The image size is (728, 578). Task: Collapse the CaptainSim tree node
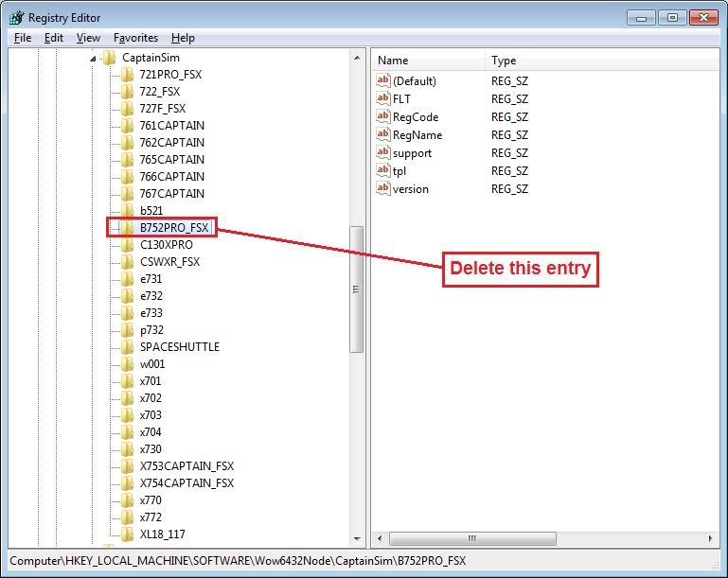94,58
